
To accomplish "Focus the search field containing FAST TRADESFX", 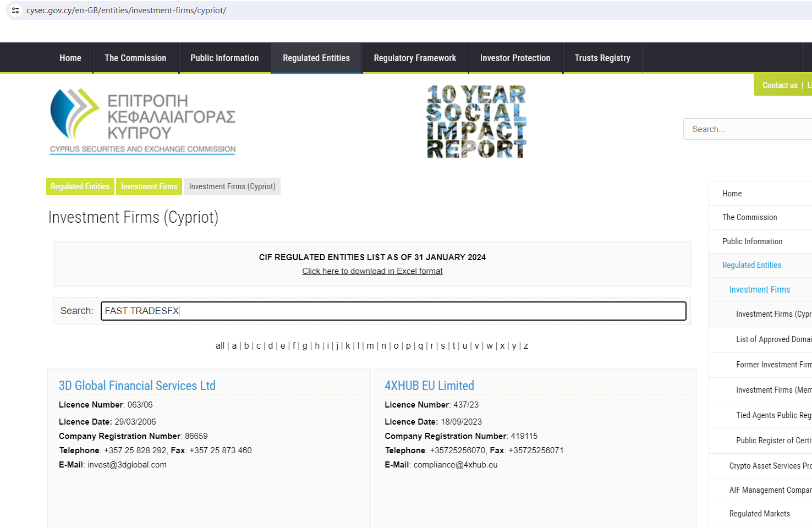I will [393, 311].
